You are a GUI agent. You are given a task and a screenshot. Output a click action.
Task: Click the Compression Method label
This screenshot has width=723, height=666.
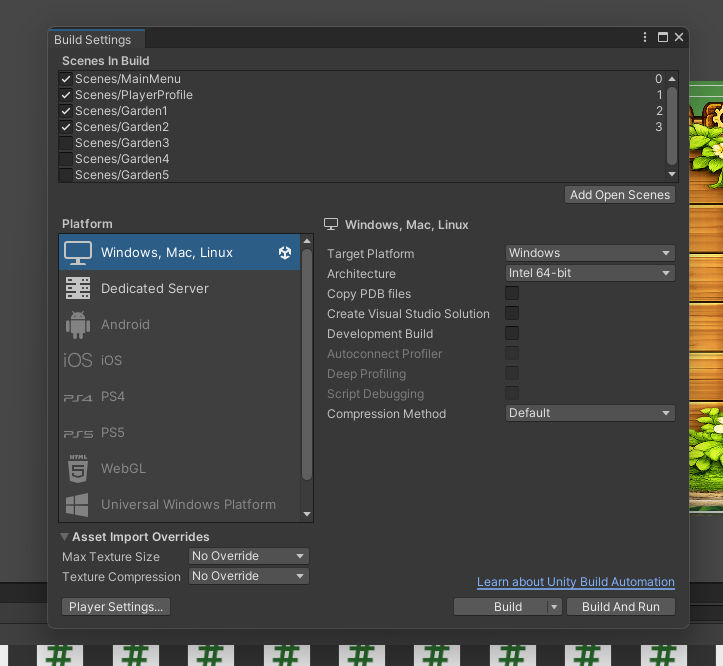386,414
